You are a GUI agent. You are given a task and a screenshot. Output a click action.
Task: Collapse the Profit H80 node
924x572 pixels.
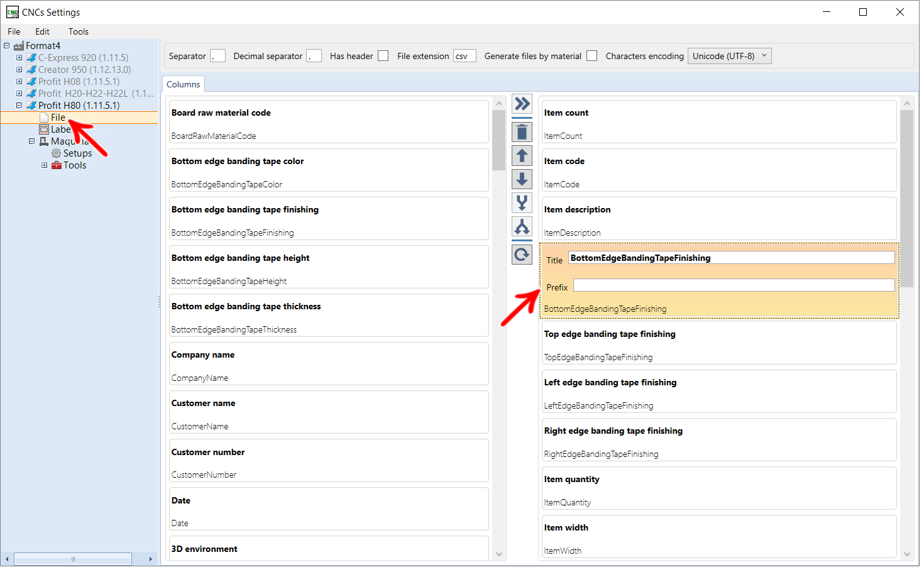pos(19,106)
